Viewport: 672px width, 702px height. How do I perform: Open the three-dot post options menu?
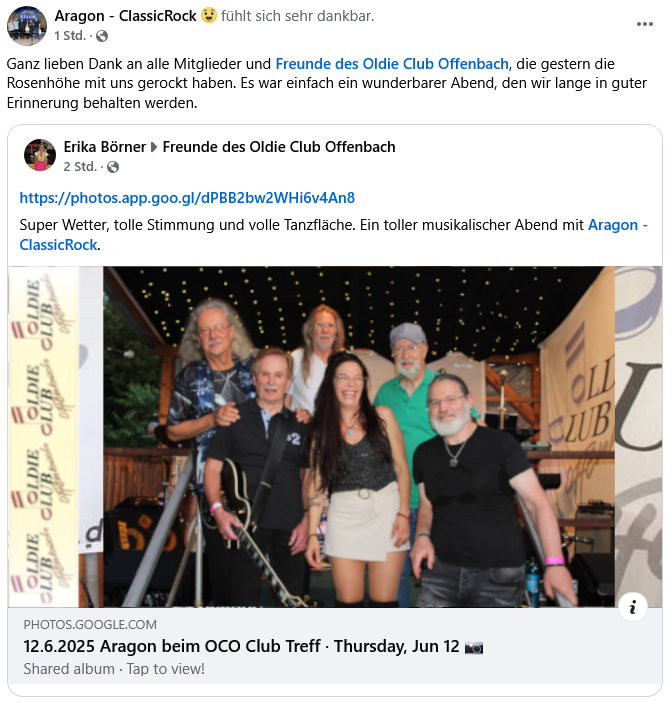tap(644, 24)
